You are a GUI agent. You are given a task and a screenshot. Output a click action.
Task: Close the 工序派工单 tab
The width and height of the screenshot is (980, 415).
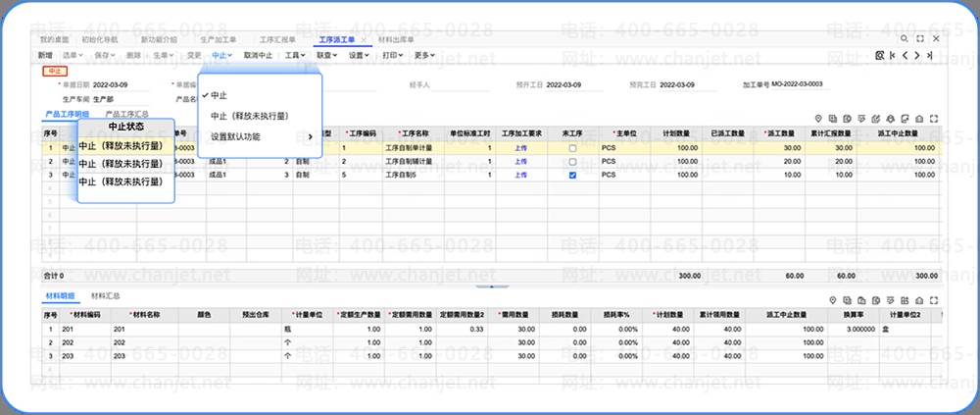[x=364, y=40]
